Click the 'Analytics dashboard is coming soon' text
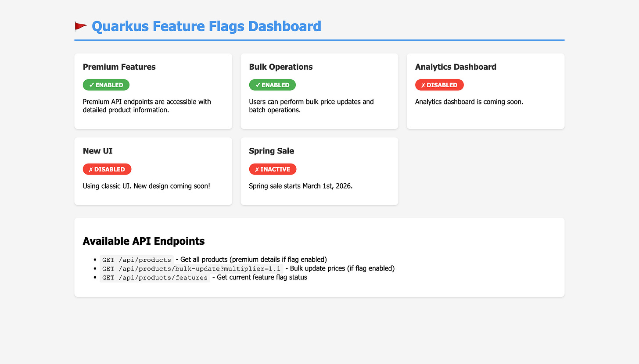The width and height of the screenshot is (639, 364). click(469, 102)
